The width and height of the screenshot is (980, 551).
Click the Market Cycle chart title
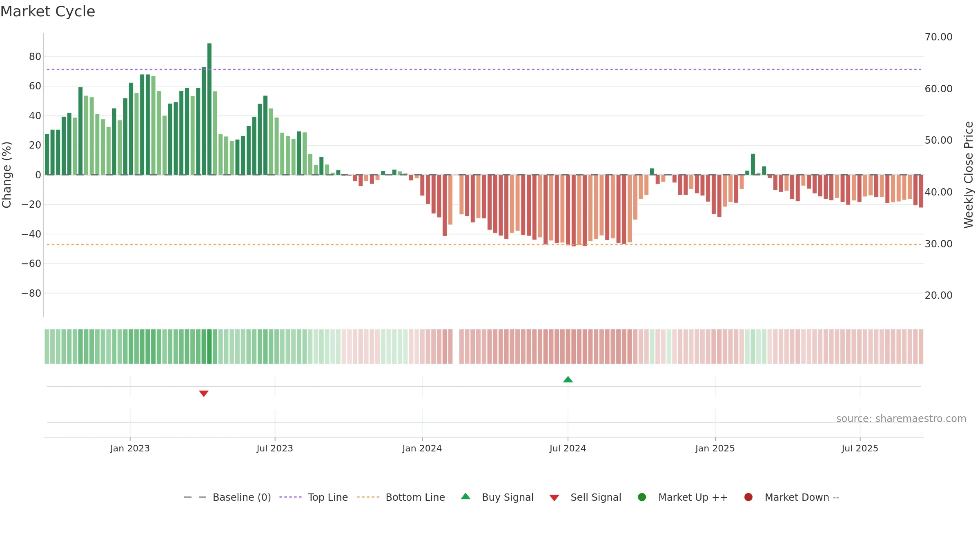pyautogui.click(x=48, y=11)
